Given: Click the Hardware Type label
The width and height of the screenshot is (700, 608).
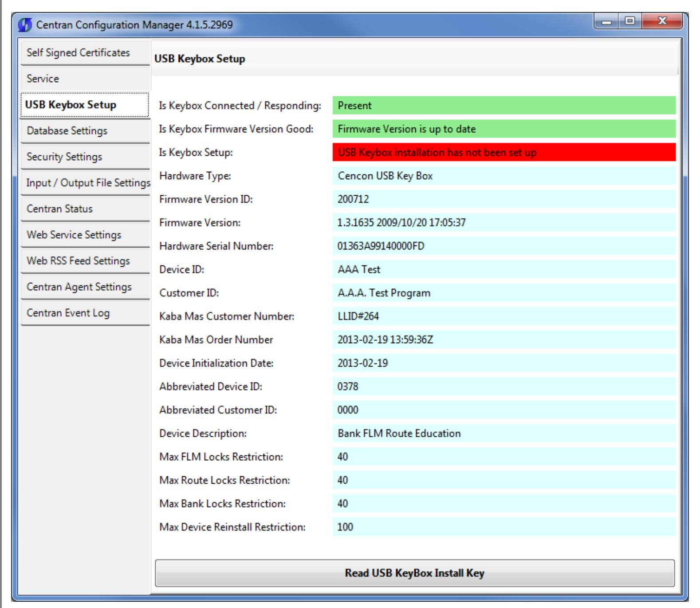Looking at the screenshot, I should 195,176.
